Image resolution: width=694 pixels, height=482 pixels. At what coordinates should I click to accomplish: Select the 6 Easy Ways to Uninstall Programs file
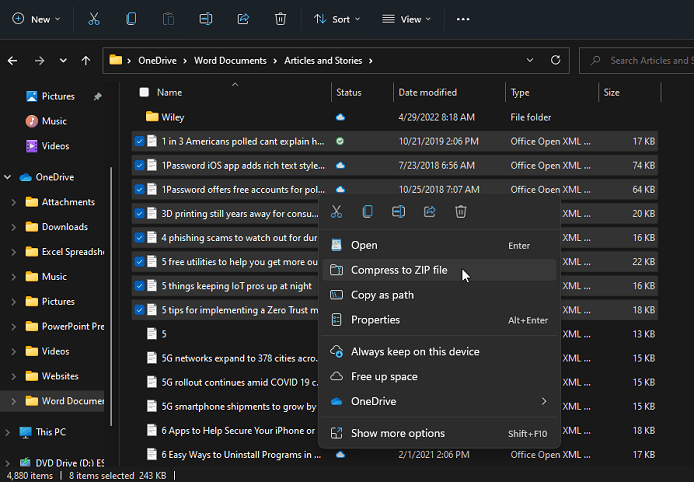click(241, 455)
